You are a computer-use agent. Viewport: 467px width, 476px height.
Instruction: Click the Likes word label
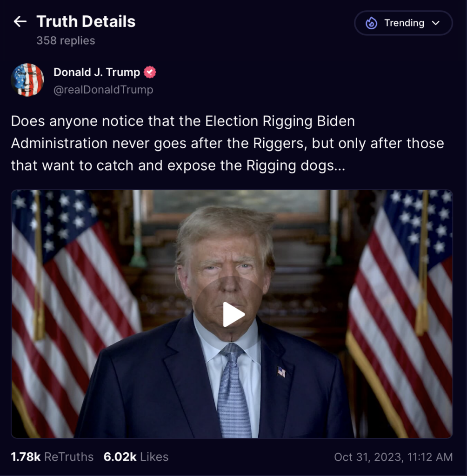pyautogui.click(x=154, y=457)
